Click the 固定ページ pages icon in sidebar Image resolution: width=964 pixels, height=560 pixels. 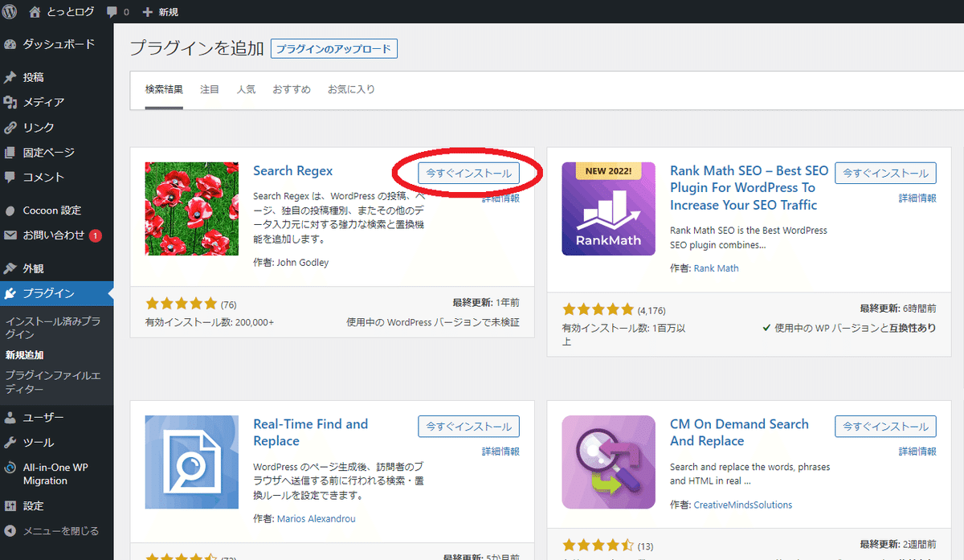coord(10,153)
